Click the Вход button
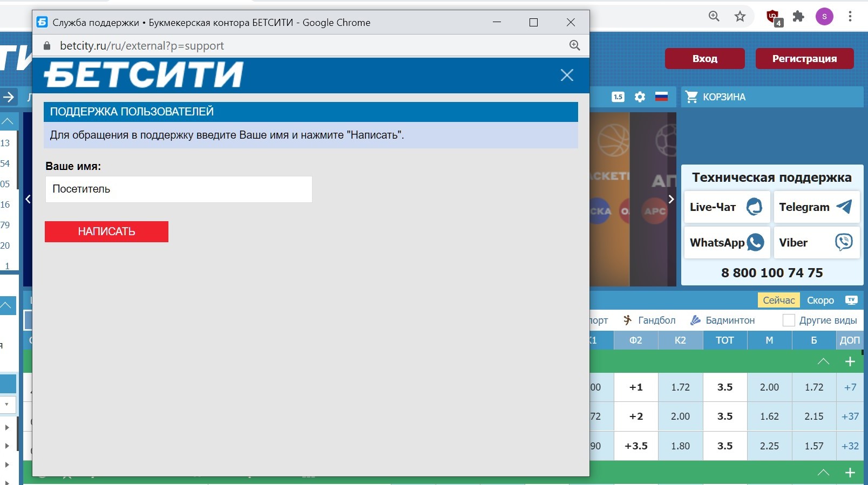The width and height of the screenshot is (868, 485). click(x=705, y=58)
